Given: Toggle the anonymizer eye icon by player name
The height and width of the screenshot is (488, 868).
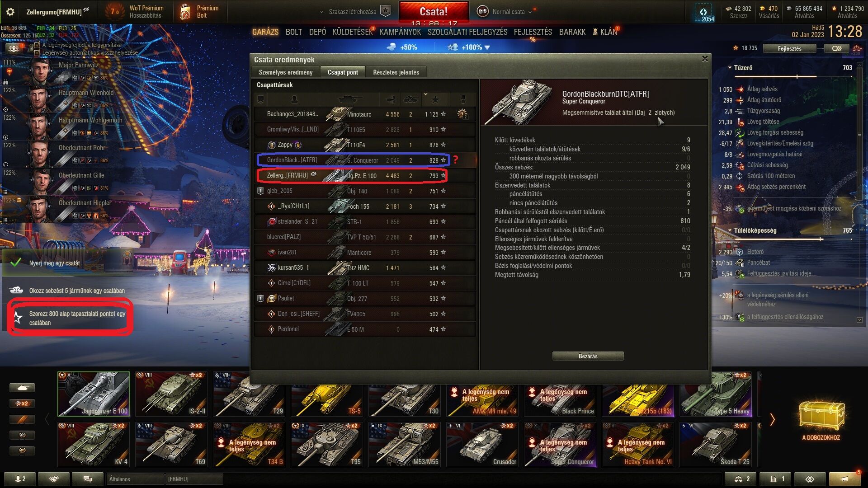Looking at the screenshot, I should click(x=86, y=10).
